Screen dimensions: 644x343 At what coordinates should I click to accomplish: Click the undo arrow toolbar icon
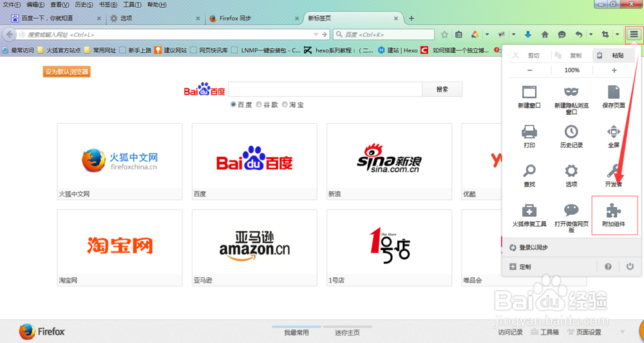(x=579, y=35)
